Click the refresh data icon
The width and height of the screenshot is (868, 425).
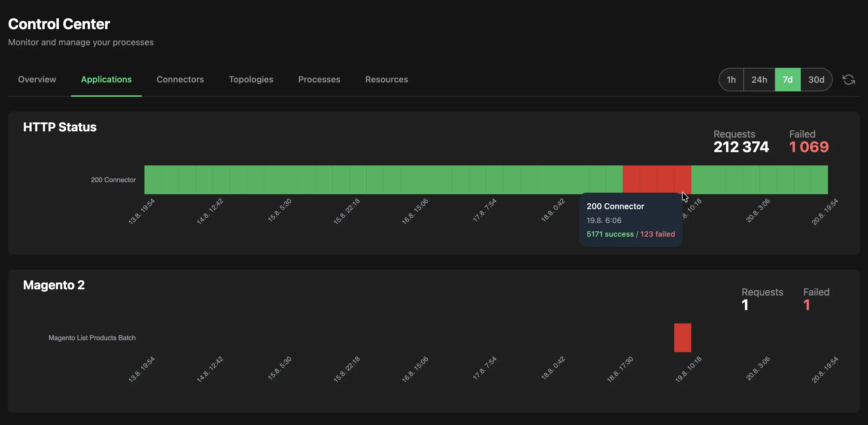[848, 80]
